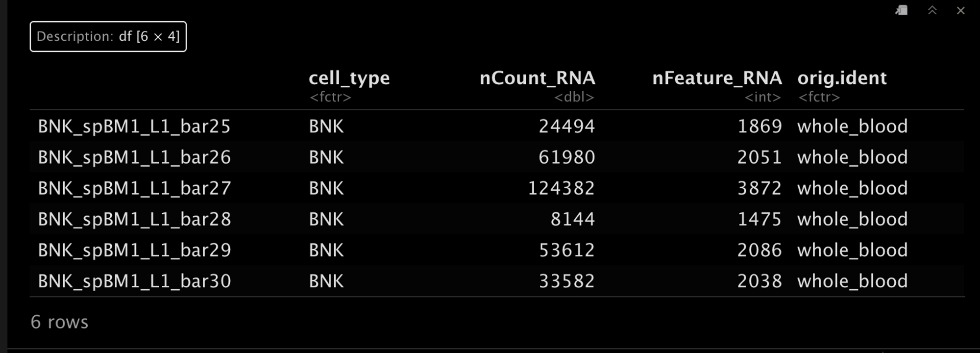Select row BNK_spBM1_L1_bar25
The width and height of the screenshot is (980, 353).
click(497, 126)
